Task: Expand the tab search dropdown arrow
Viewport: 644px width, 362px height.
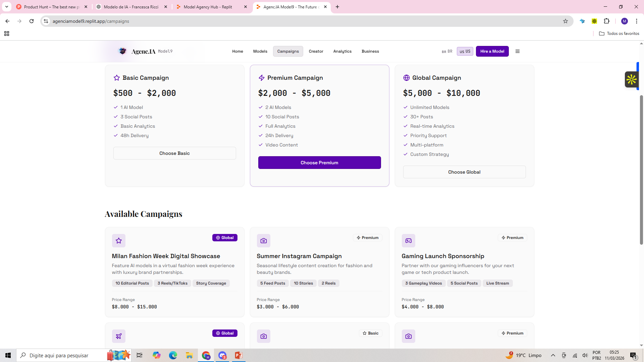Action: tap(6, 7)
